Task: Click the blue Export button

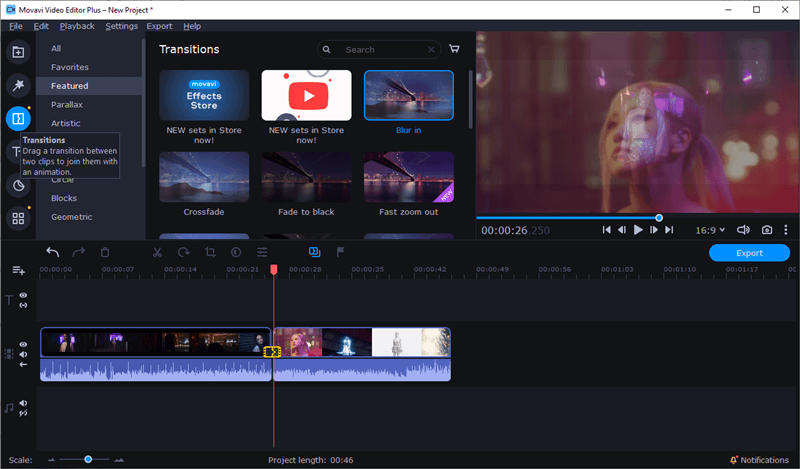Action: pos(749,253)
